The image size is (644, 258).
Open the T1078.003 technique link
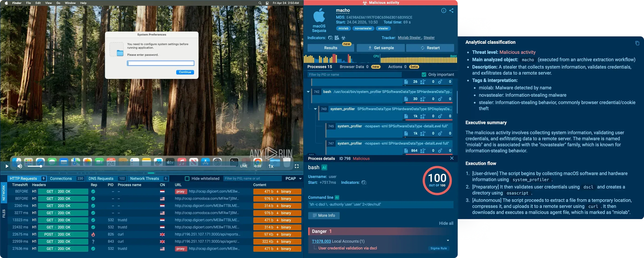pyautogui.click(x=321, y=241)
